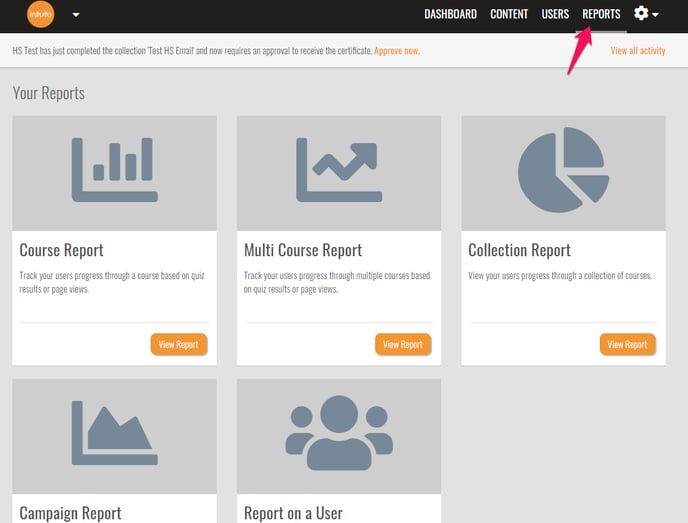Click the Multi Course Report description about multiple courses

click(337, 282)
